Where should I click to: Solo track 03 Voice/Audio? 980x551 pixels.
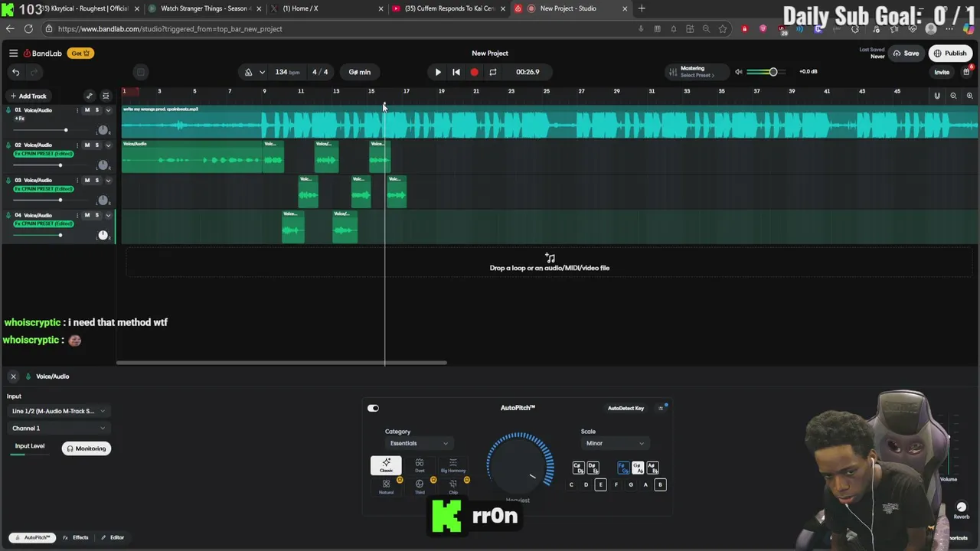(x=96, y=181)
